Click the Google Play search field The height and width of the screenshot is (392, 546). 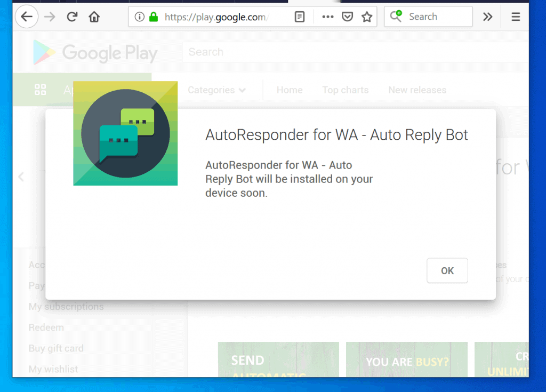pos(355,52)
